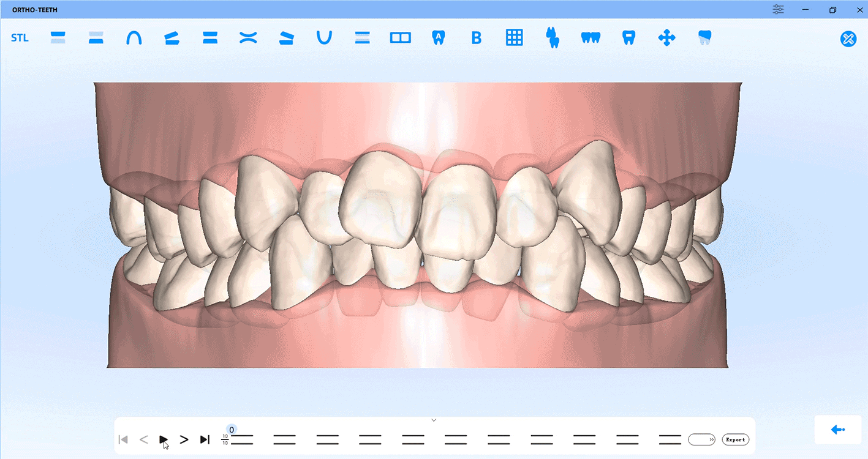
Task: Select the four-arrow move tool
Action: pos(666,38)
